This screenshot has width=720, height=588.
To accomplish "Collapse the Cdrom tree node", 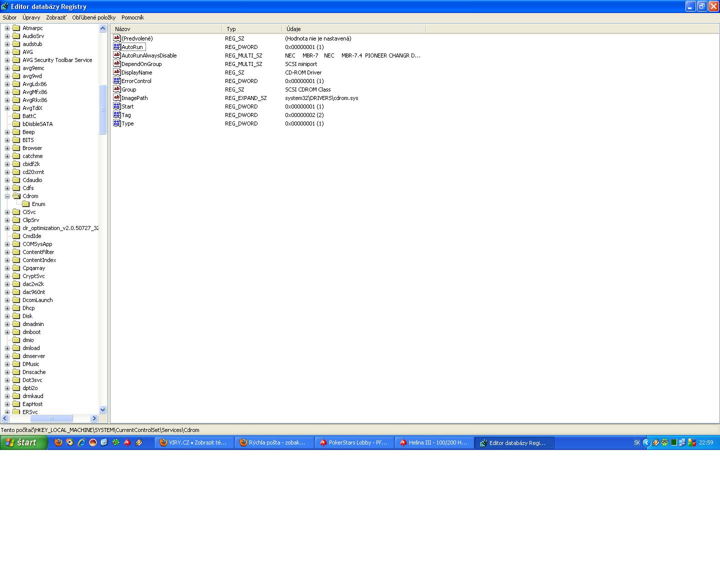I will (7, 196).
